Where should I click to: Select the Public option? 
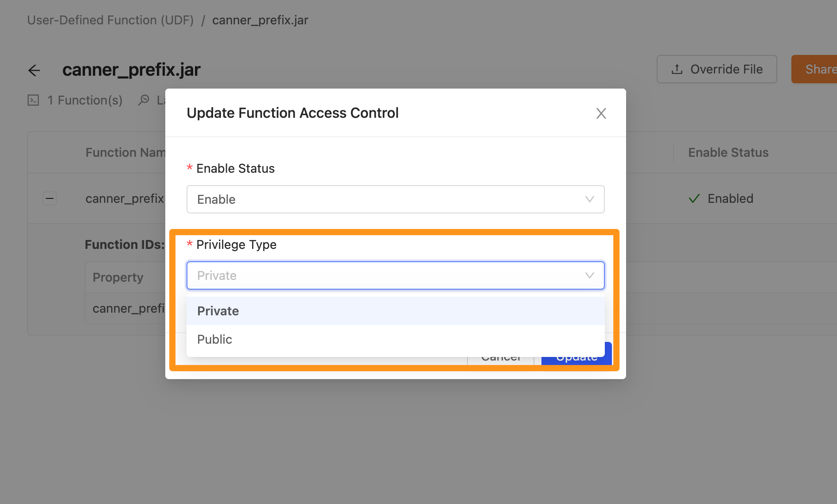395,339
